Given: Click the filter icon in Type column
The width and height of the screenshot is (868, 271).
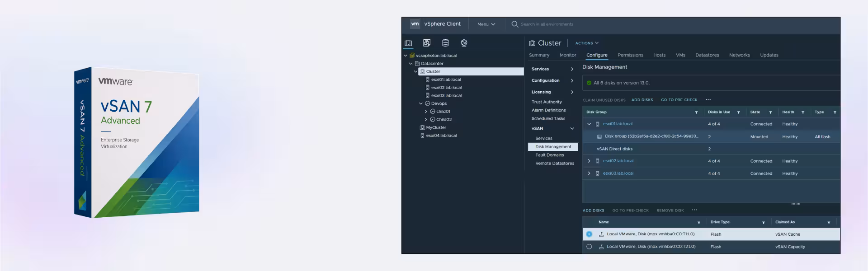Looking at the screenshot, I should click(x=835, y=112).
